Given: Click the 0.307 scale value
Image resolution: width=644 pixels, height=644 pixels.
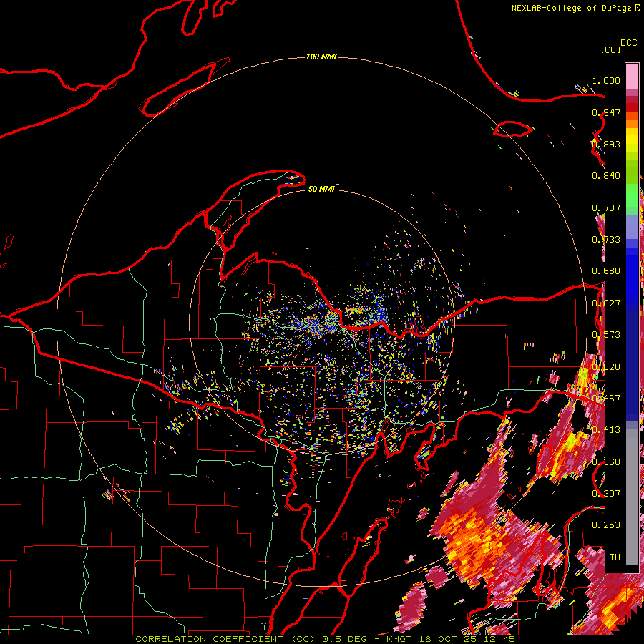Looking at the screenshot, I should [606, 493].
